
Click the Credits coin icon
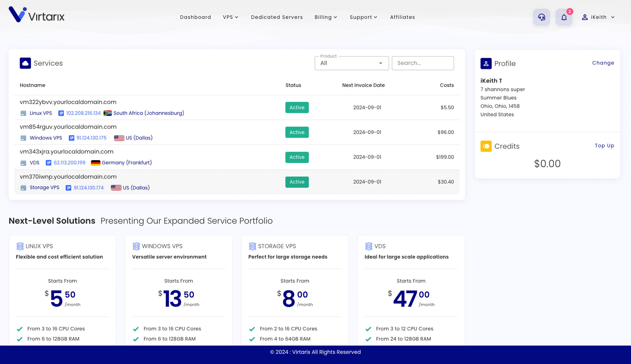pos(486,146)
